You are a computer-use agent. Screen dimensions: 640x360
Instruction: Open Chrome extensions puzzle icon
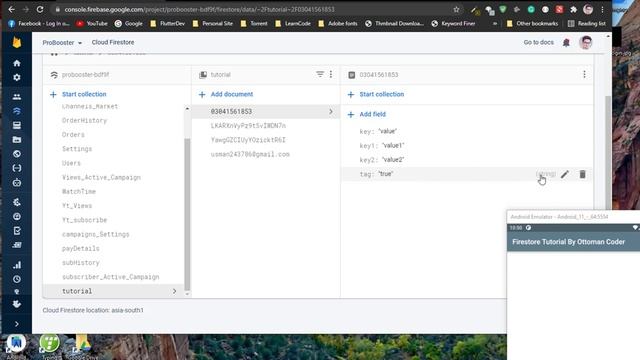[x=573, y=9]
